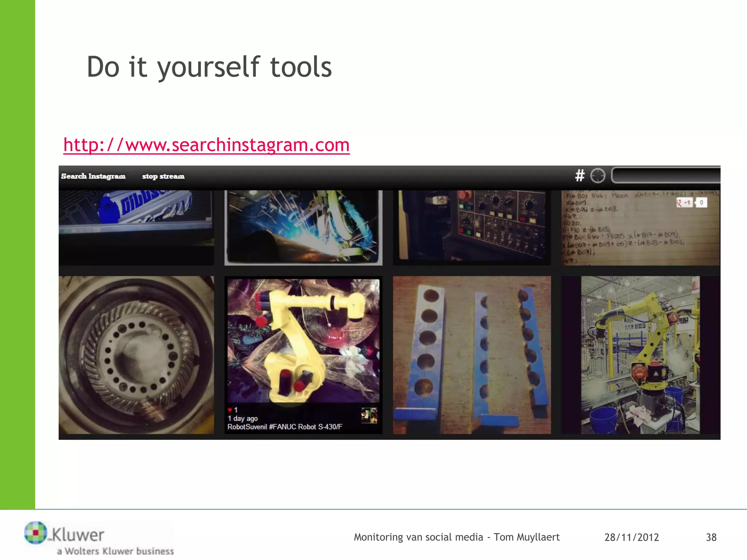747x560 pixels.
Task: Click the Search Instagram logo text
Action: 93,176
